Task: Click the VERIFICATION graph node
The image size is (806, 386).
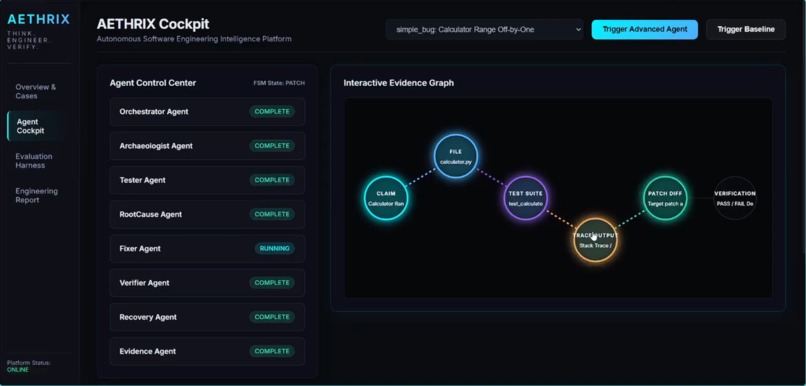Action: [735, 198]
